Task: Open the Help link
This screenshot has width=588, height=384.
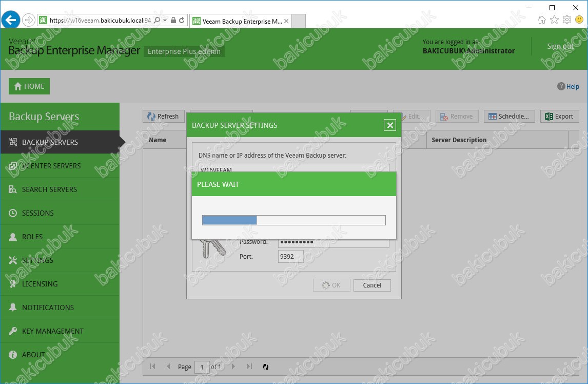Action: coord(568,86)
